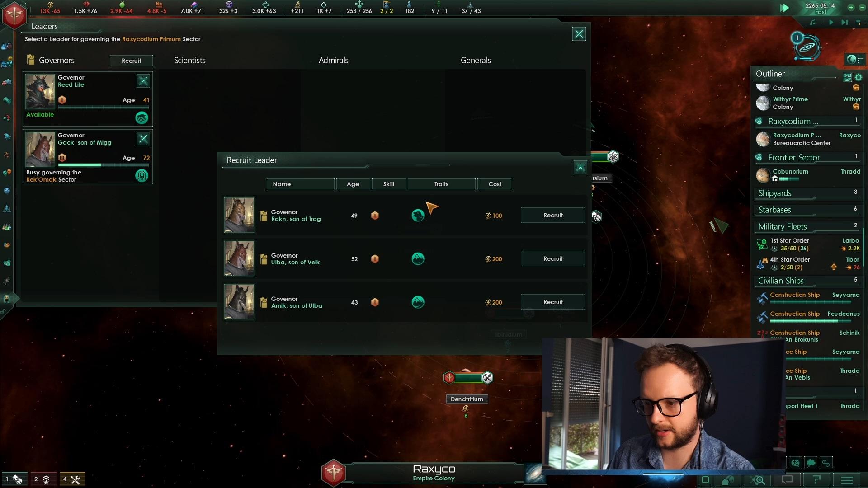Select governor Gack portrait
Image resolution: width=868 pixels, height=488 pixels.
[x=40, y=150]
